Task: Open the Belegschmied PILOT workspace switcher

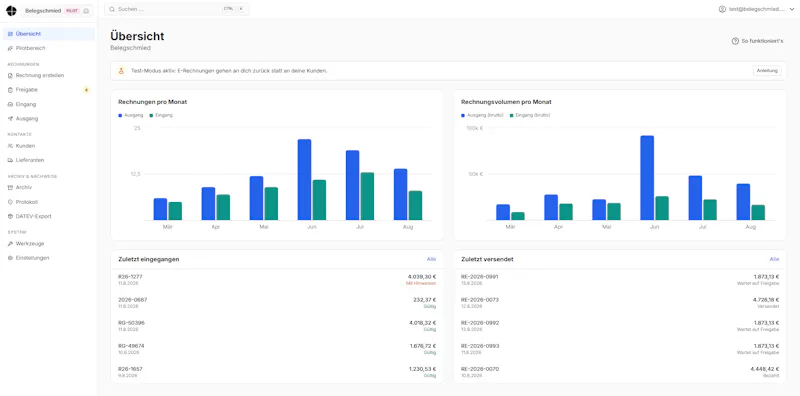Action: (57, 11)
